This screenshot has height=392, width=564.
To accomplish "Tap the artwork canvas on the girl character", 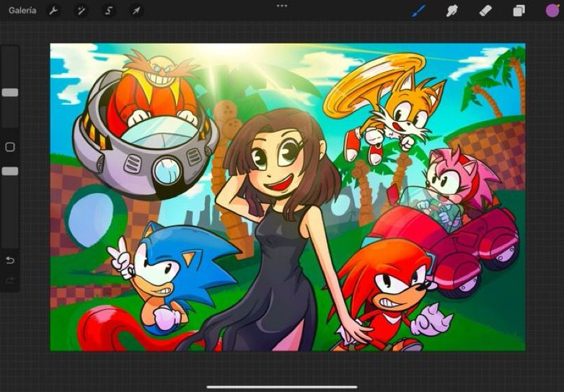I will (x=284, y=230).
